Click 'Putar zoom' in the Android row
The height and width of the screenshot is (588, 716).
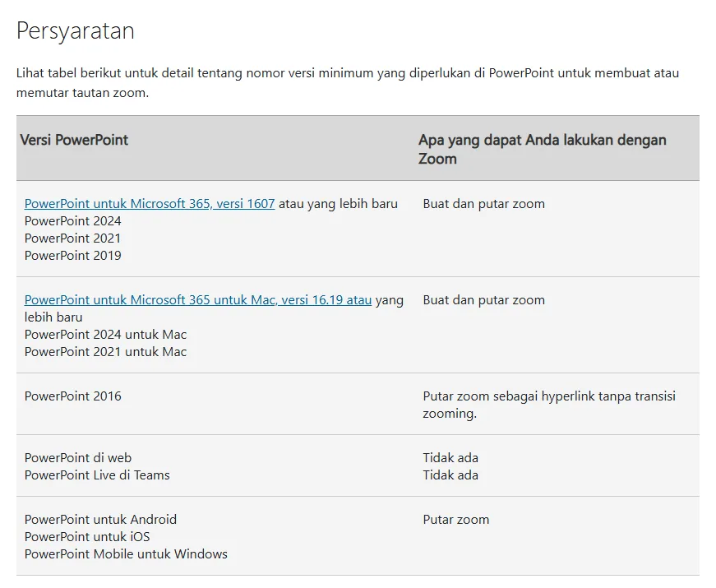(455, 520)
